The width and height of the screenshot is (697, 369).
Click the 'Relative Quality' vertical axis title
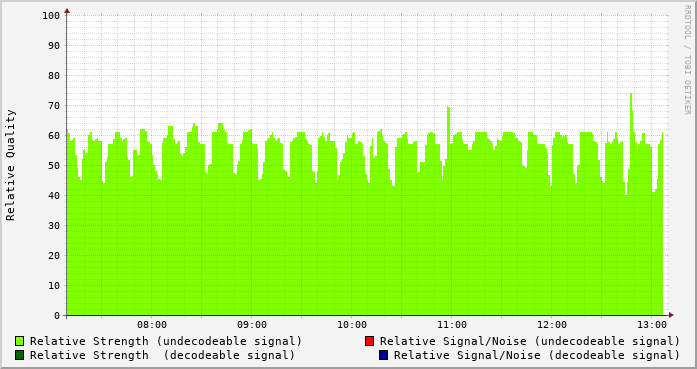point(10,165)
